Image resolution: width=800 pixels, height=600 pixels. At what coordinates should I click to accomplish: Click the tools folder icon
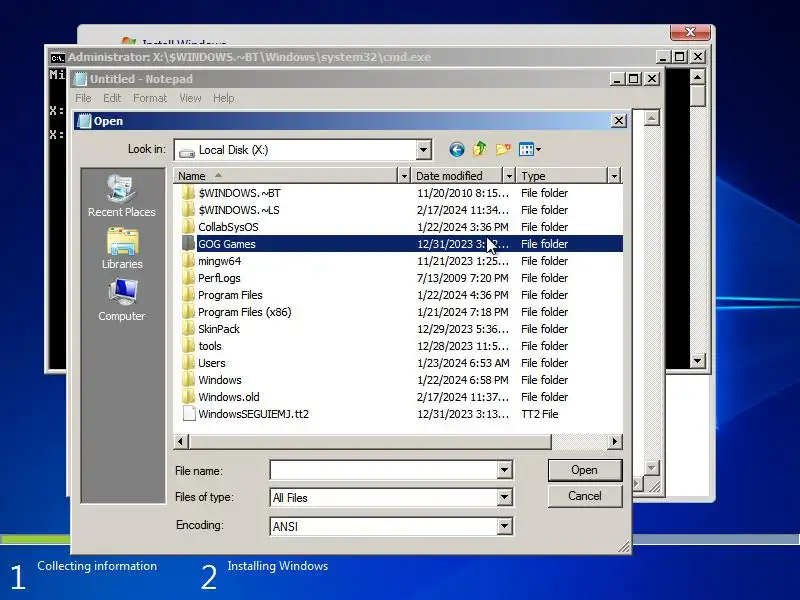(189, 346)
